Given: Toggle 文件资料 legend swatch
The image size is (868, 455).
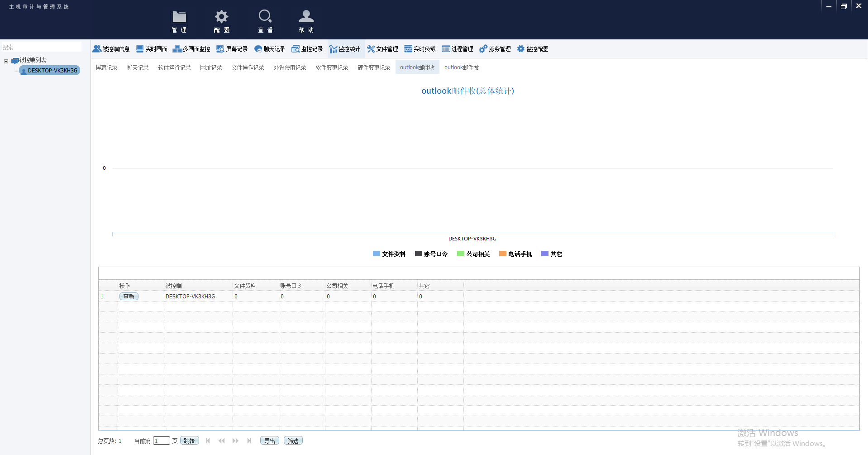Looking at the screenshot, I should point(377,254).
